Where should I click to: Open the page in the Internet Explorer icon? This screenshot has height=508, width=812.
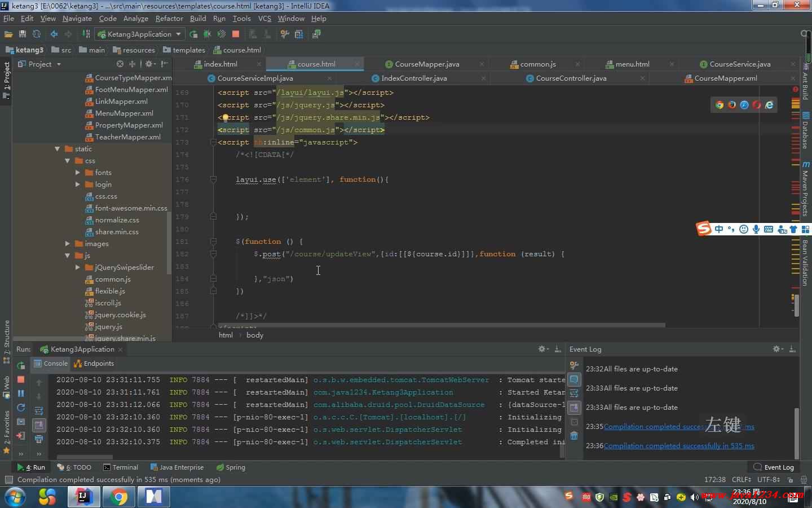[769, 104]
